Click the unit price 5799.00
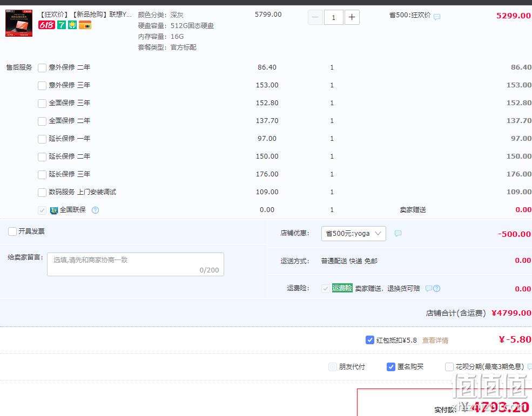Screen dimensions: 532x416 (268, 15)
